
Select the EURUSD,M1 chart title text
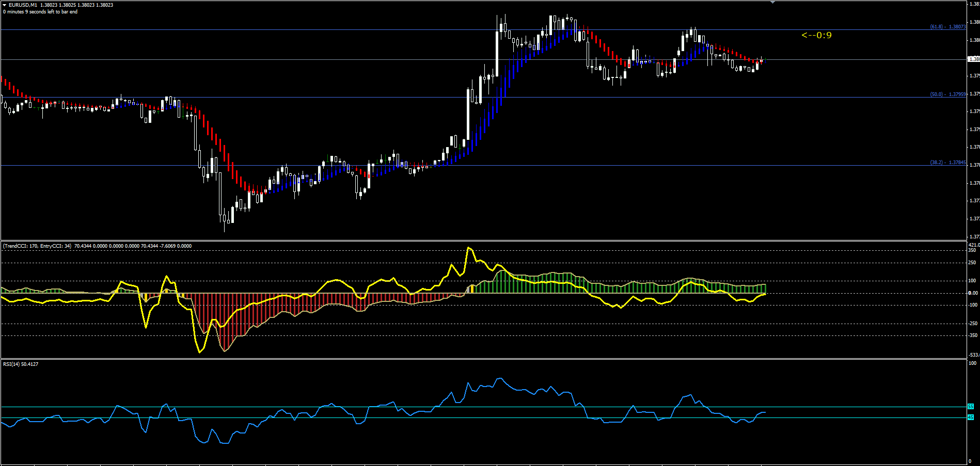click(x=23, y=5)
